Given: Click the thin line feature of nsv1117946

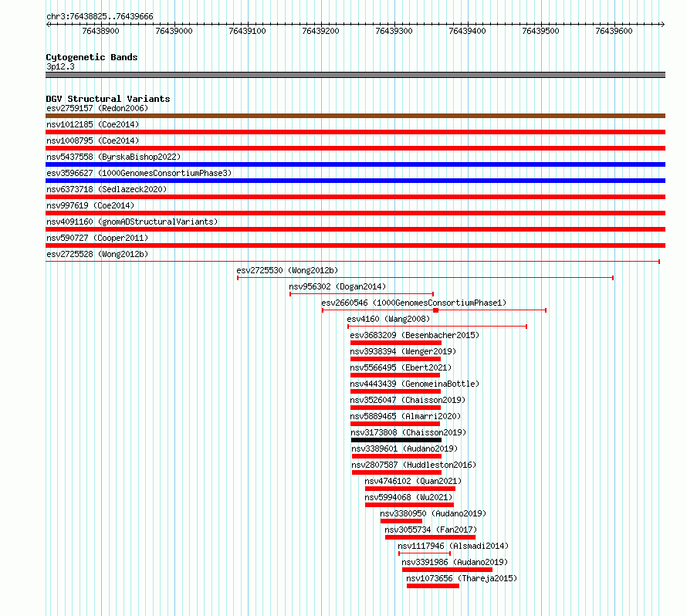Looking at the screenshot, I should pos(425,553).
